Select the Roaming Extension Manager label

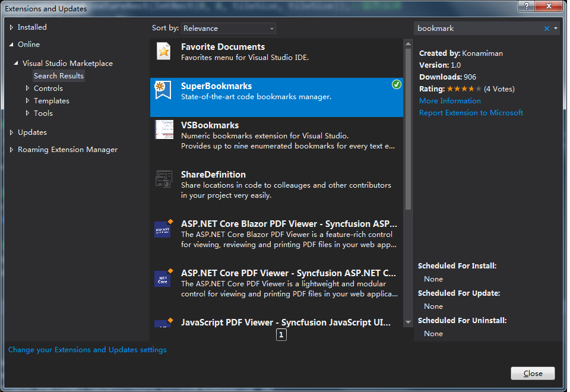coord(68,150)
